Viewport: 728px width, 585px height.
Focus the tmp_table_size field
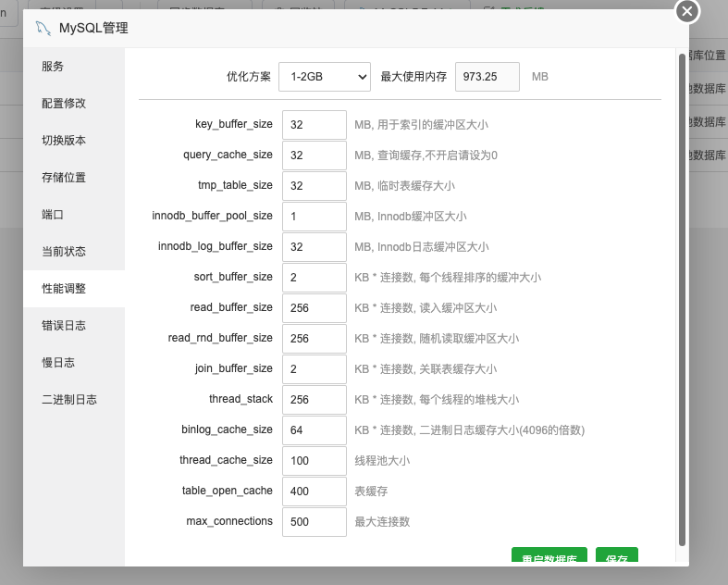(x=315, y=186)
